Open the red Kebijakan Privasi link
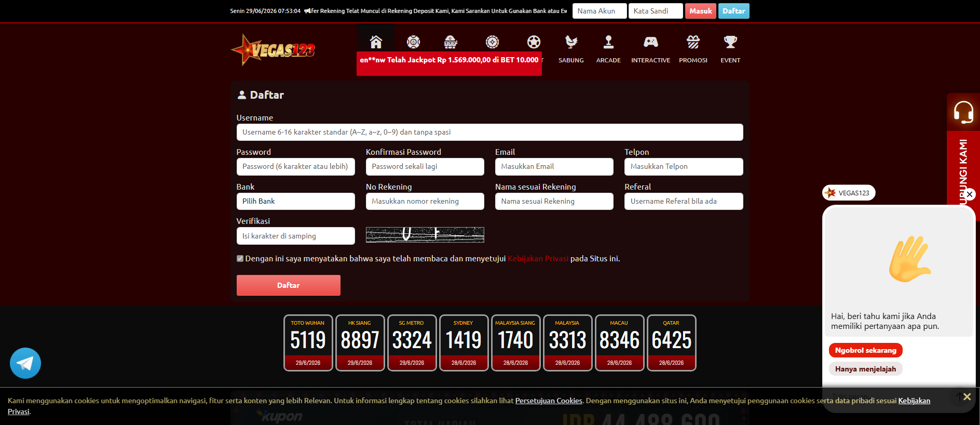Screen dimensions: 980x425 point(538,258)
